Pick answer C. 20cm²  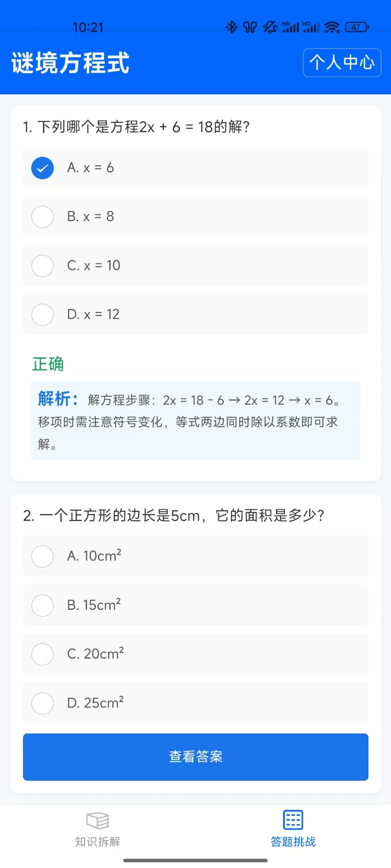pos(195,654)
